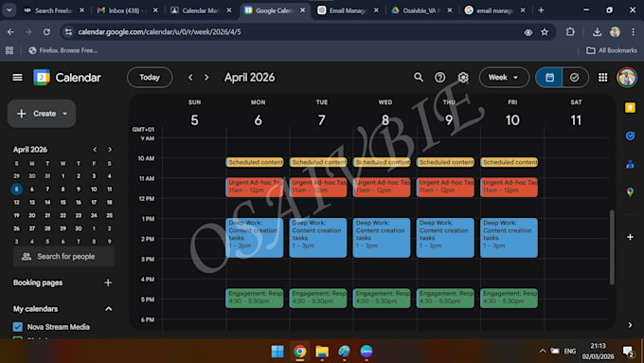This screenshot has width=644, height=363.
Task: Open the Create button dropdown arrow
Action: pos(65,114)
